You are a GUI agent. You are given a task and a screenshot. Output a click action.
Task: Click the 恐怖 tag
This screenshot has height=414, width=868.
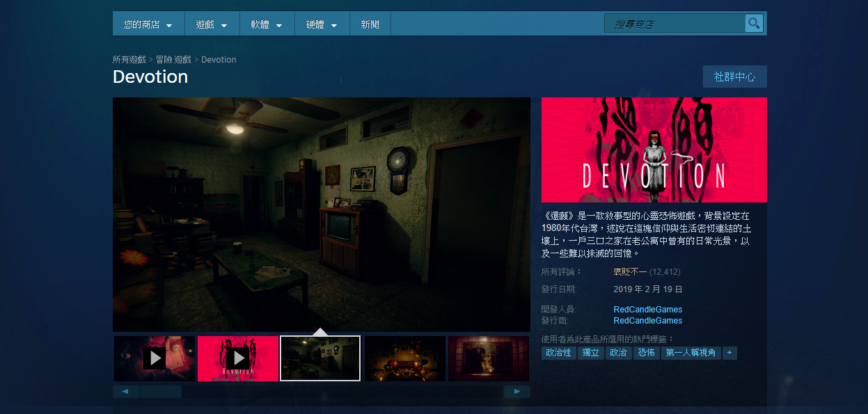[x=646, y=353]
